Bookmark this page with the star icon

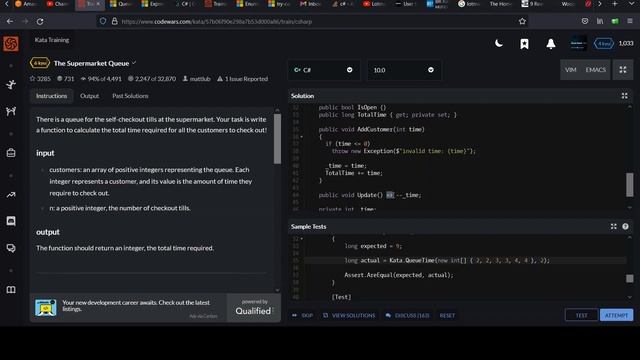tap(522, 21)
